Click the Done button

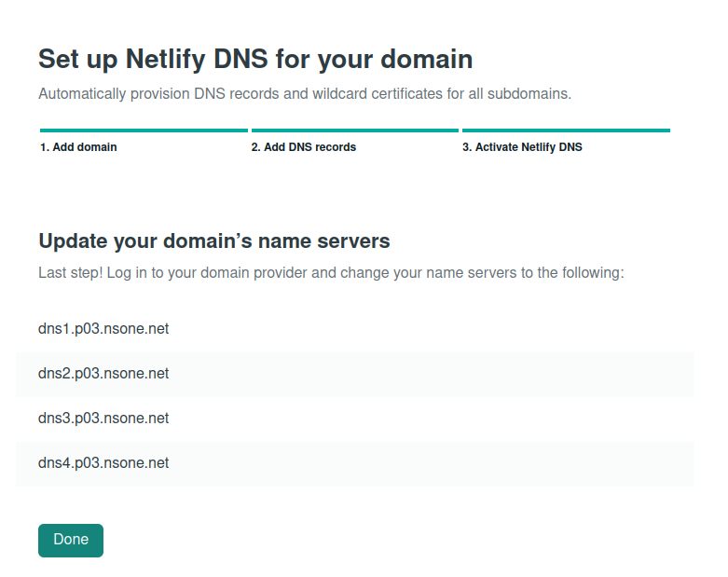pos(71,541)
